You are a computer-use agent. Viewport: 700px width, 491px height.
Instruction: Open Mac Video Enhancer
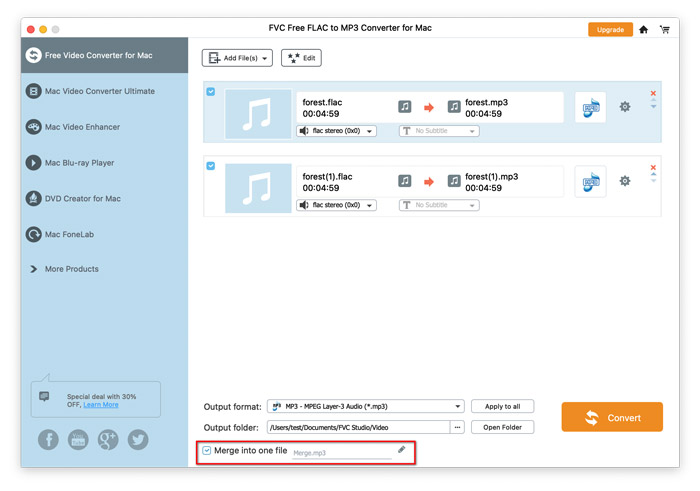tap(83, 127)
